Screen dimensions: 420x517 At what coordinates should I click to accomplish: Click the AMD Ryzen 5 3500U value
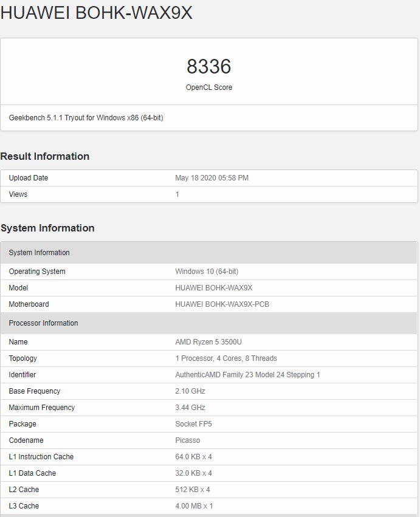coord(208,342)
